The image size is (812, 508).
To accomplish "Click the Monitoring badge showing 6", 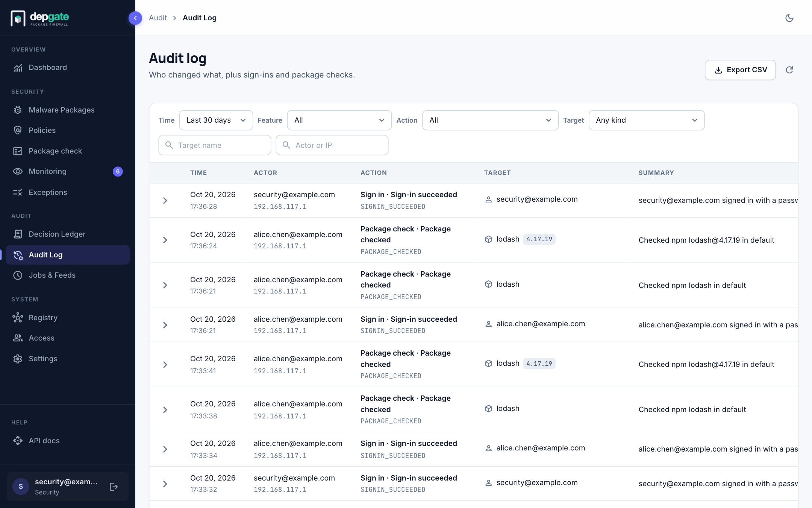I will (118, 172).
